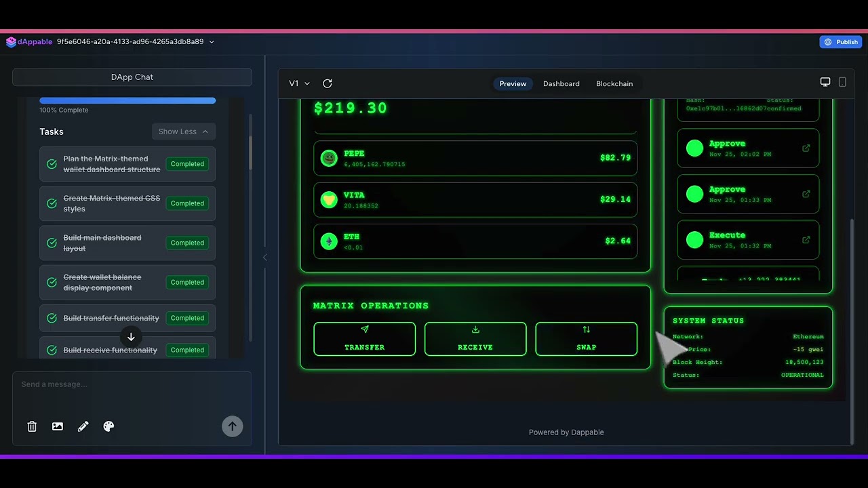The height and width of the screenshot is (488, 868).
Task: Click the preview vertical scrollbar
Action: click(852, 331)
